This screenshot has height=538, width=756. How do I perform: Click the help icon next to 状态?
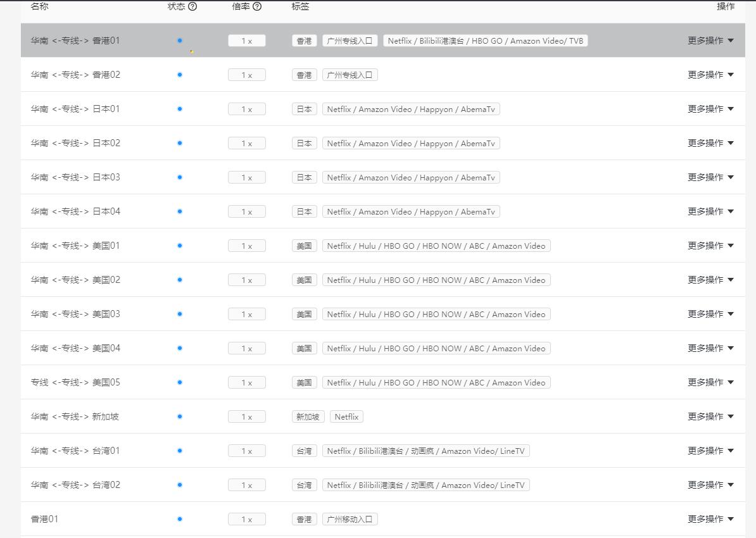(192, 6)
